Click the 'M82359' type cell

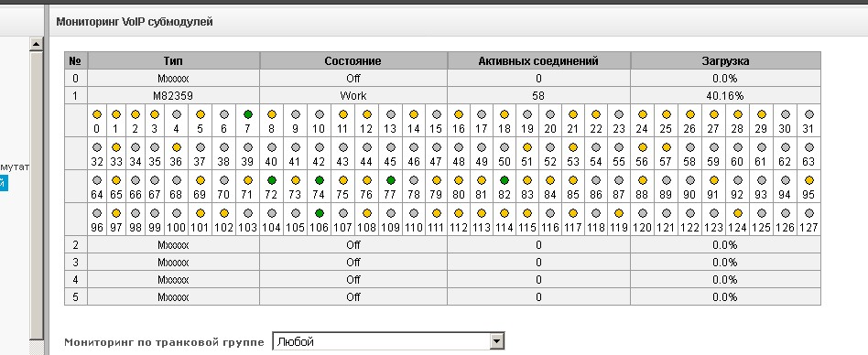(x=173, y=96)
